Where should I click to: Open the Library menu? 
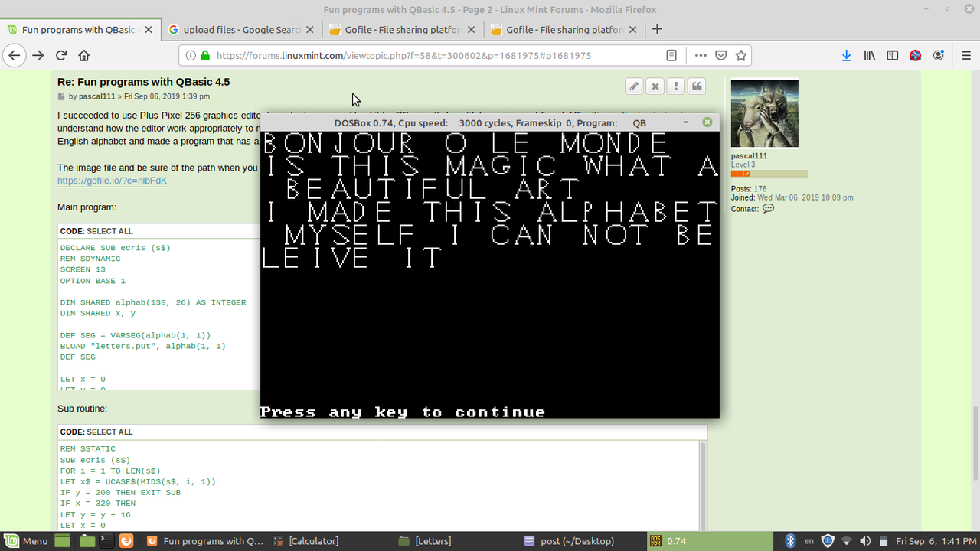point(870,55)
